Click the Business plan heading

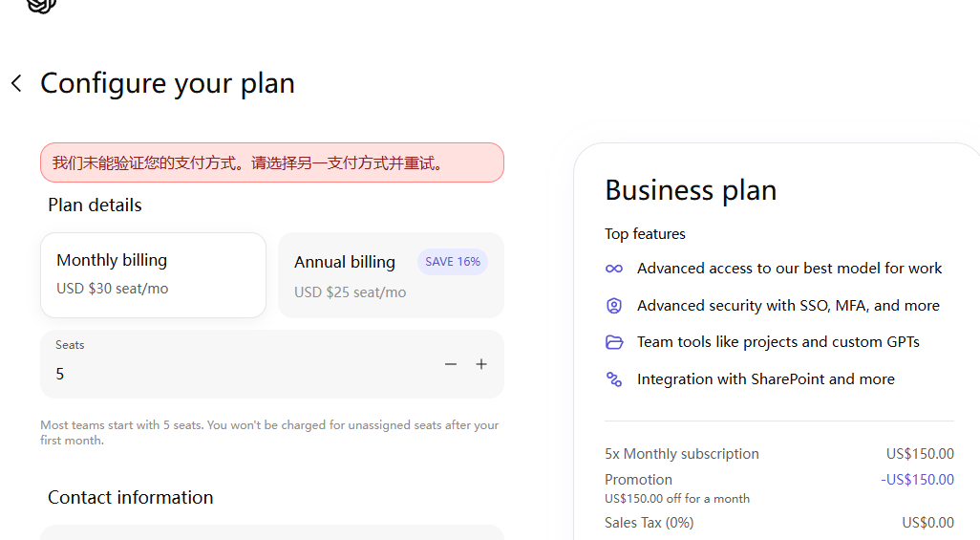click(691, 189)
